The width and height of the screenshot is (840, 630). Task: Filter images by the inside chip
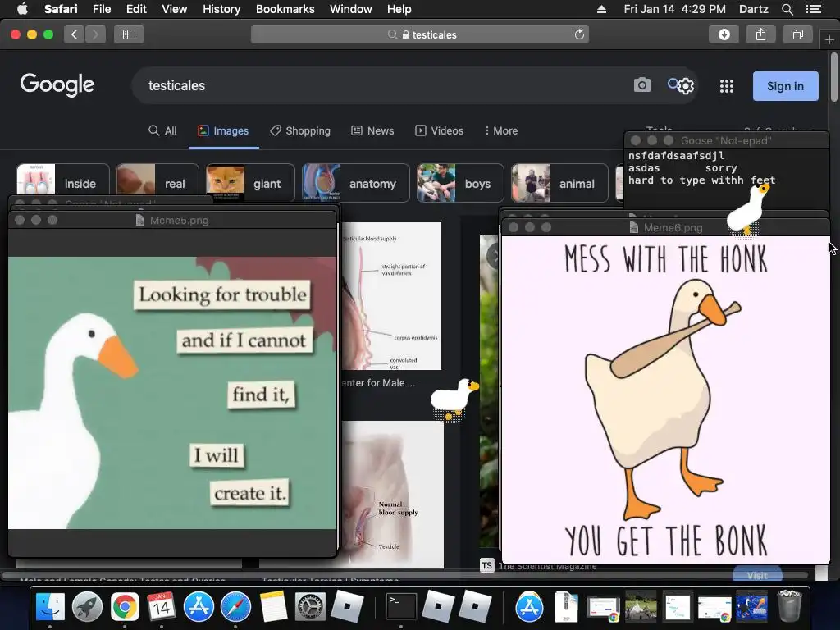[63, 183]
